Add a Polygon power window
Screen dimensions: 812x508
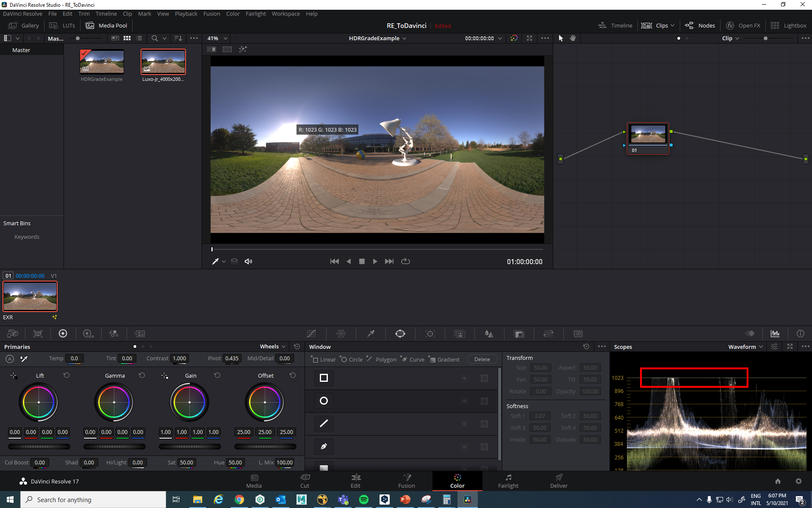click(381, 359)
